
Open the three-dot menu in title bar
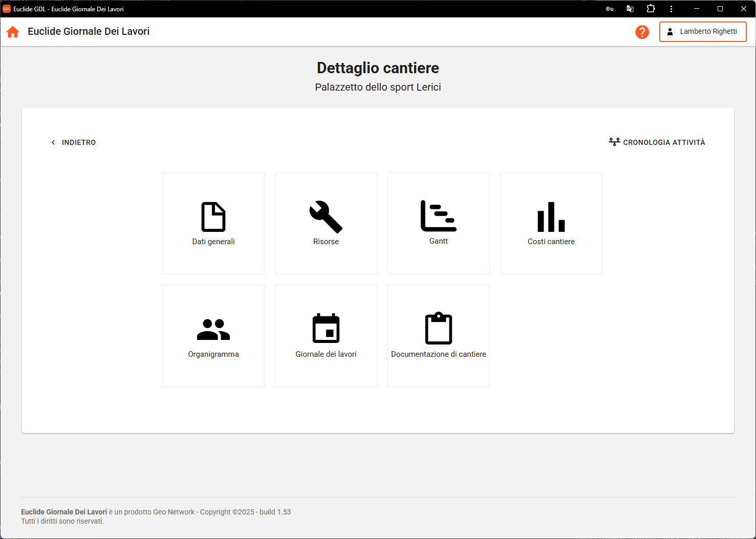pos(671,9)
